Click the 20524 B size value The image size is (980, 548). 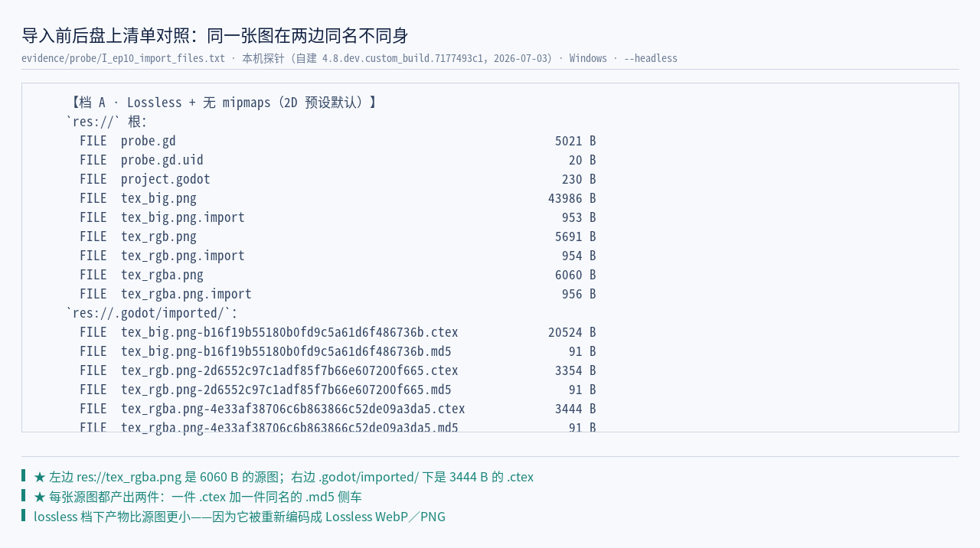click(x=572, y=332)
